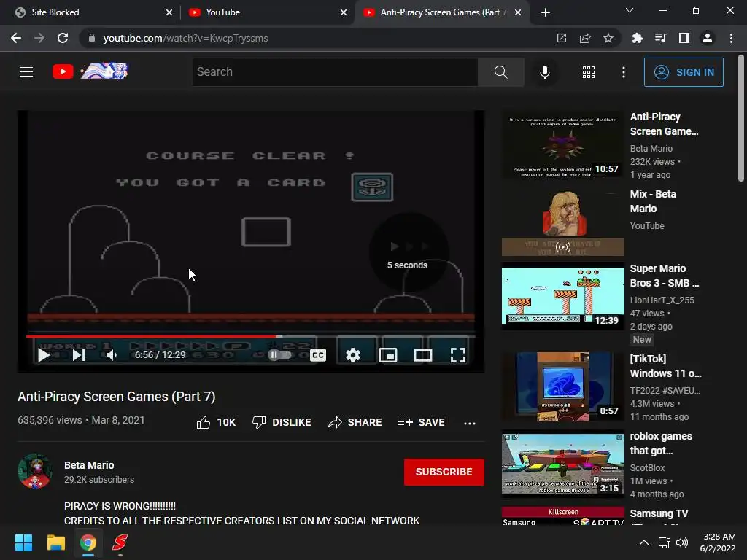747x560 pixels.
Task: Open Windows Start menu
Action: [23, 542]
